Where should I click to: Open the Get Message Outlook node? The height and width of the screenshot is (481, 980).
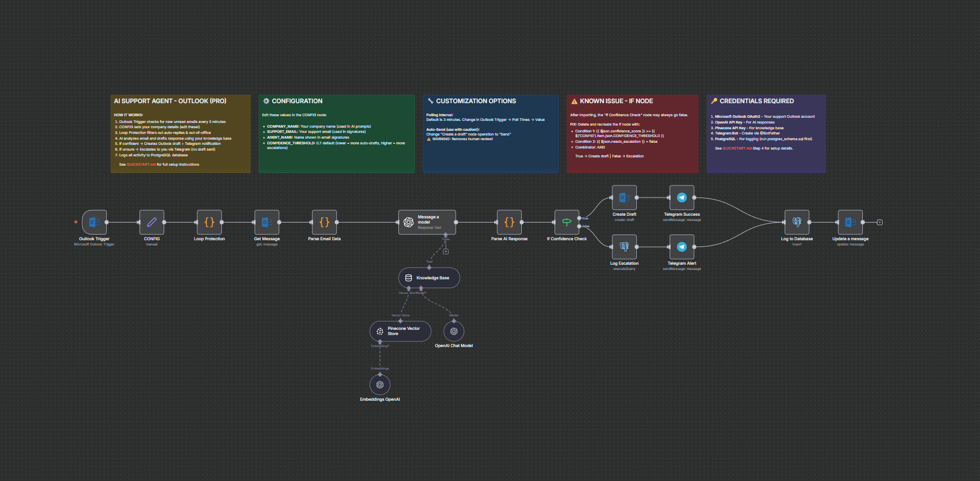pos(267,222)
